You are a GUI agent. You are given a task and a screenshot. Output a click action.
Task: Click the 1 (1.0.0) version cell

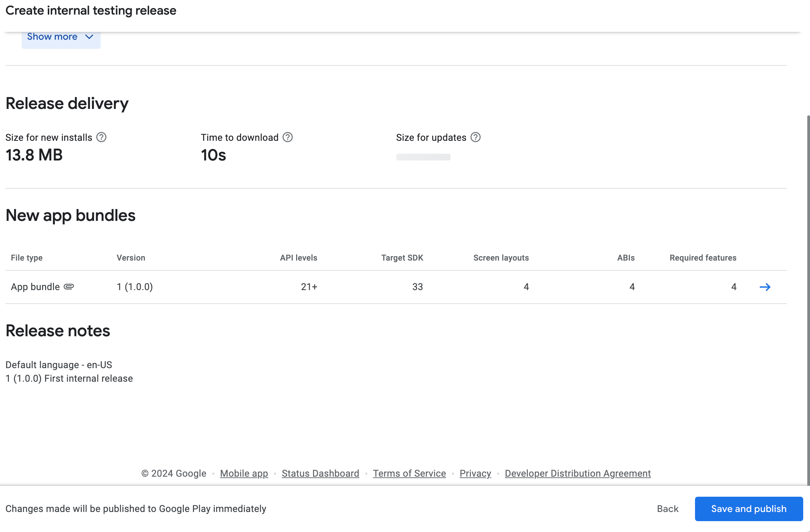[135, 287]
